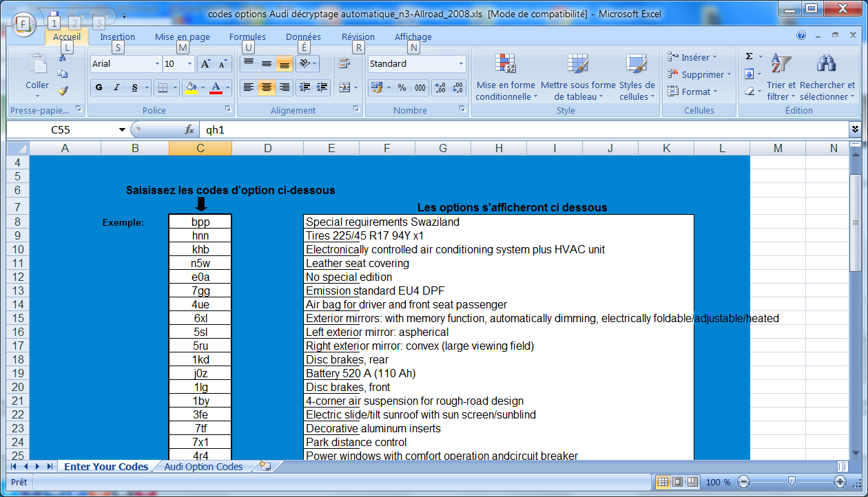Open the font name Arial dropdown
The image size is (868, 497).
(157, 64)
